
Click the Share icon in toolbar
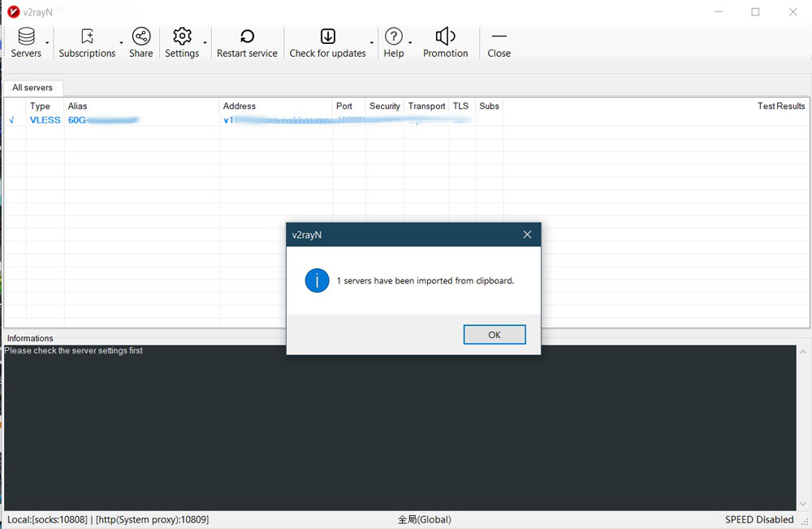pos(140,37)
